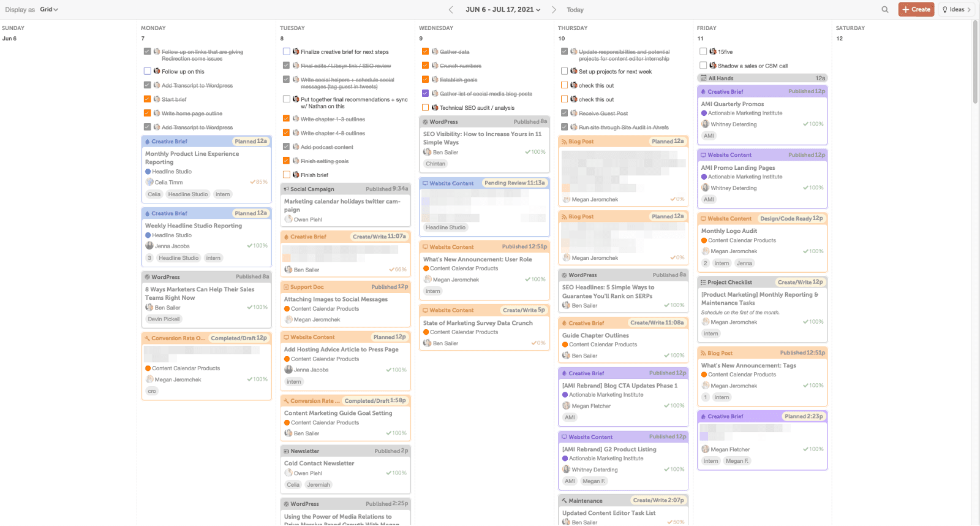This screenshot has height=526, width=980.
Task: Open 'Attaching Images to Social Messages' project
Action: click(x=336, y=299)
